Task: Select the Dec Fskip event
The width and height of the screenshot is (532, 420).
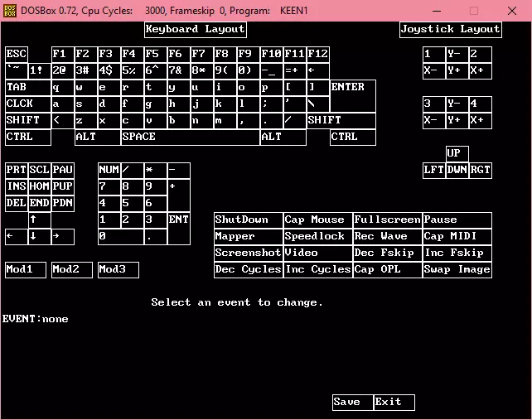Action: (x=388, y=253)
